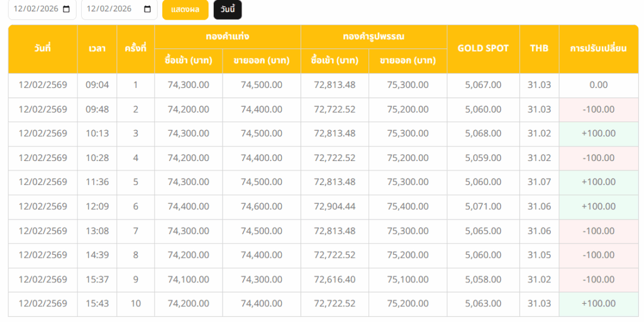Click bar gold buy price 74,100.00
The image size is (644, 322).
point(189,279)
